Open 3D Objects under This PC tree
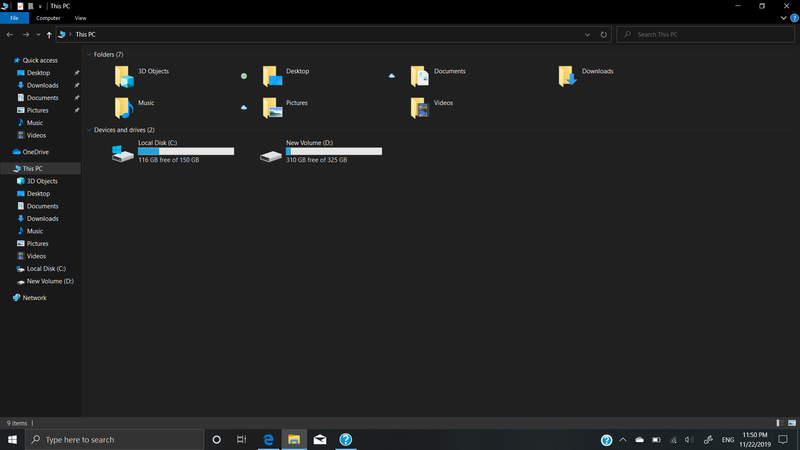800x450 pixels. click(40, 181)
